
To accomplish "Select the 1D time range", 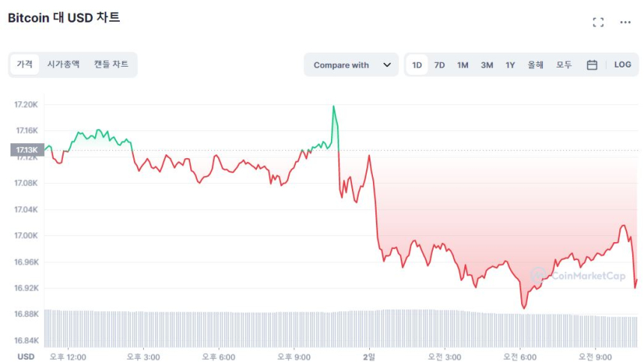I will 417,65.
